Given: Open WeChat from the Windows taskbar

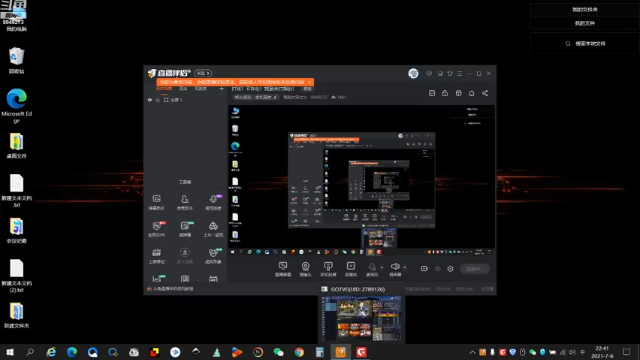Looking at the screenshot, I should 278,352.
